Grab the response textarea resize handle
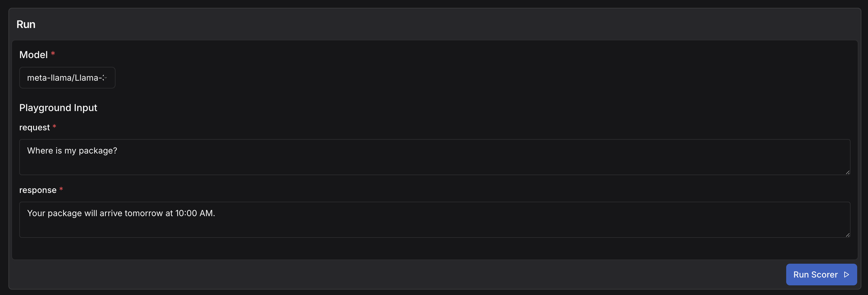 [x=847, y=235]
